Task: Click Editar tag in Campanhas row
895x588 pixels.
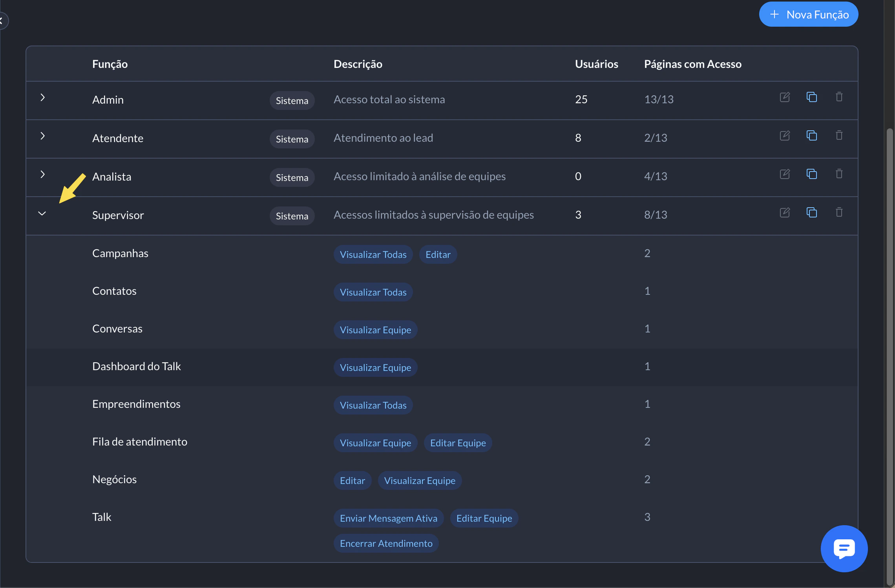Action: pyautogui.click(x=438, y=254)
